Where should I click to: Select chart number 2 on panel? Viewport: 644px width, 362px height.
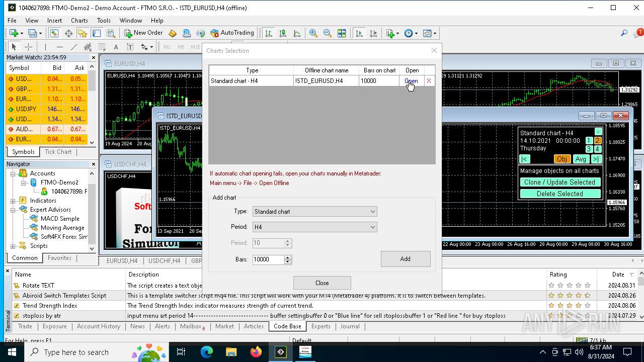(598, 141)
